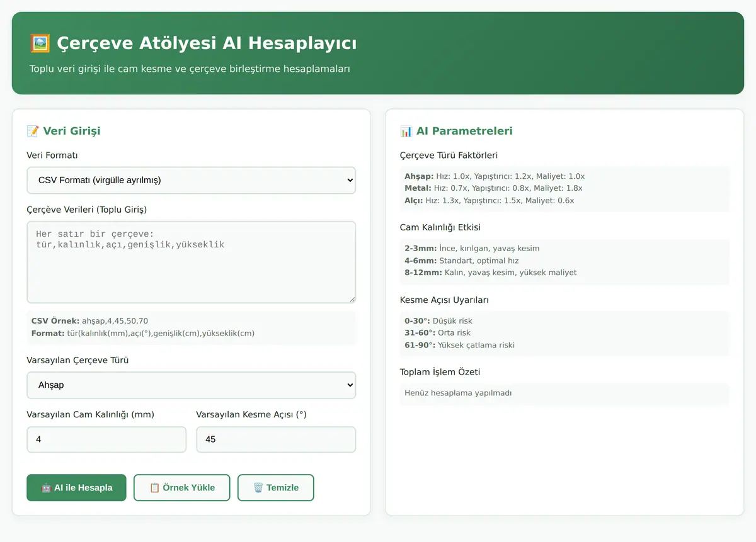Click the 61-90° Yüksek çatlama riski row
The image size is (756, 542).
point(459,345)
